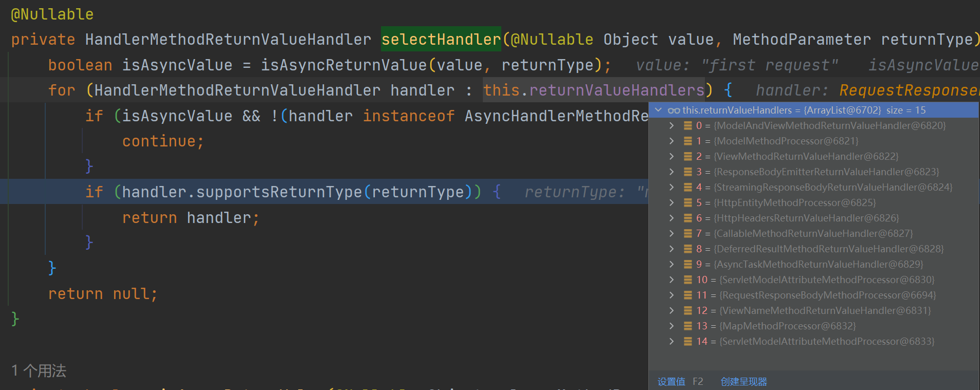Click the object icon of entry 1
Screen dimensions: 980x390
pyautogui.click(x=687, y=141)
